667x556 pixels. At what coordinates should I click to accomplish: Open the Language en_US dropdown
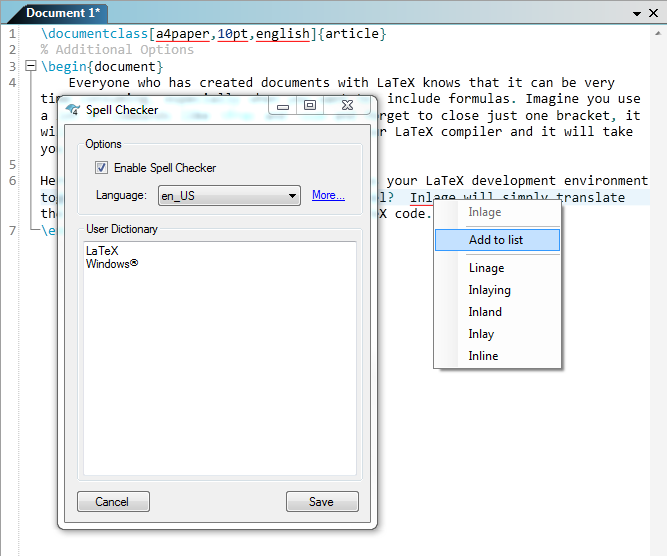229,196
